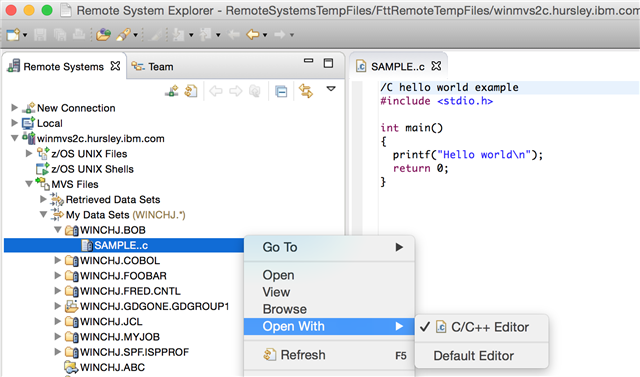Click the Local connection label
This screenshot has height=377, width=640.
click(50, 123)
